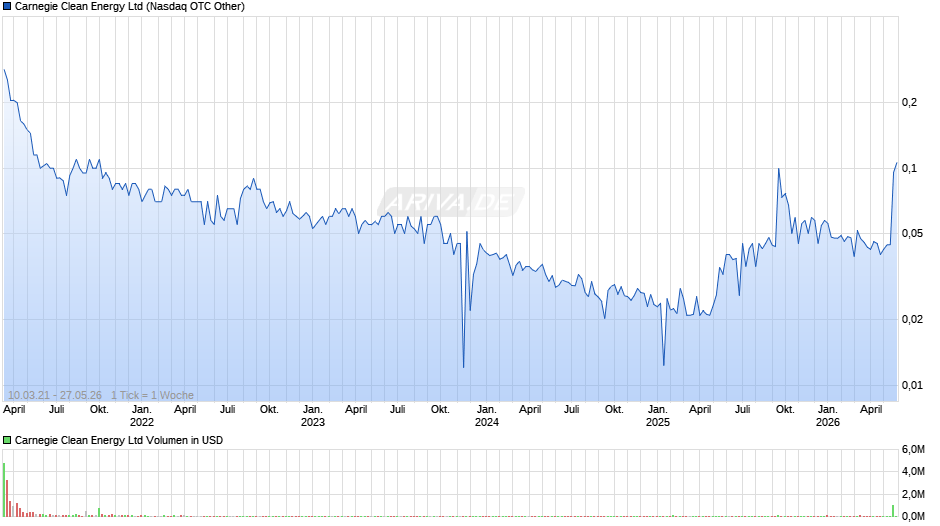The height and width of the screenshot is (526, 940).
Task: Click the 'Jan. 2022' time axis label
Action: pos(141,416)
